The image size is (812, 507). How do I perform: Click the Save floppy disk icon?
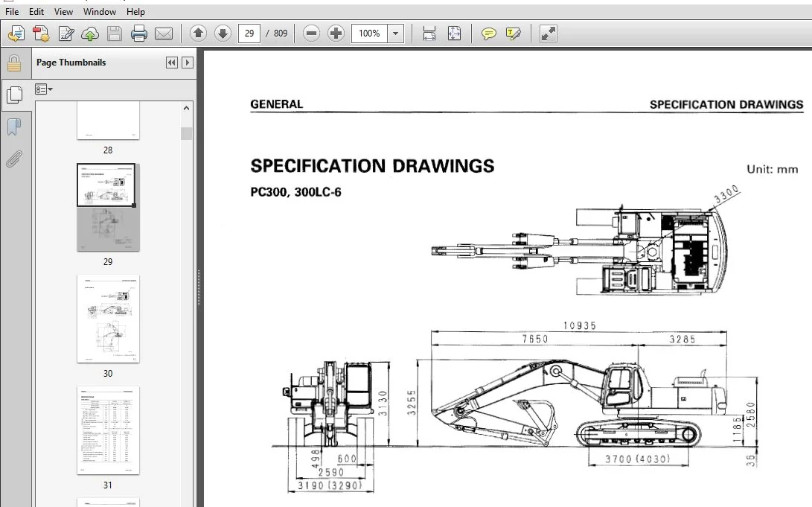(x=115, y=34)
